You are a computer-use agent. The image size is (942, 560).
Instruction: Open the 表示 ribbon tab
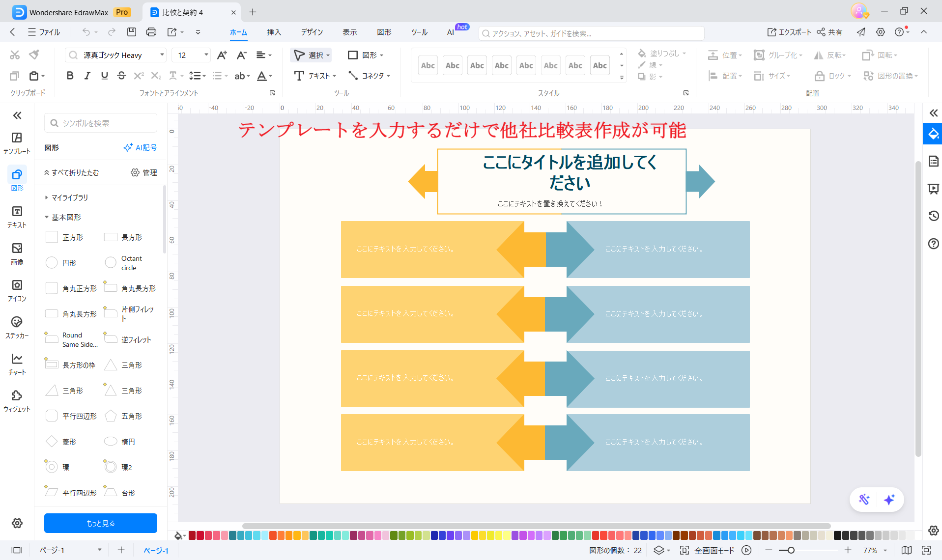349,32
